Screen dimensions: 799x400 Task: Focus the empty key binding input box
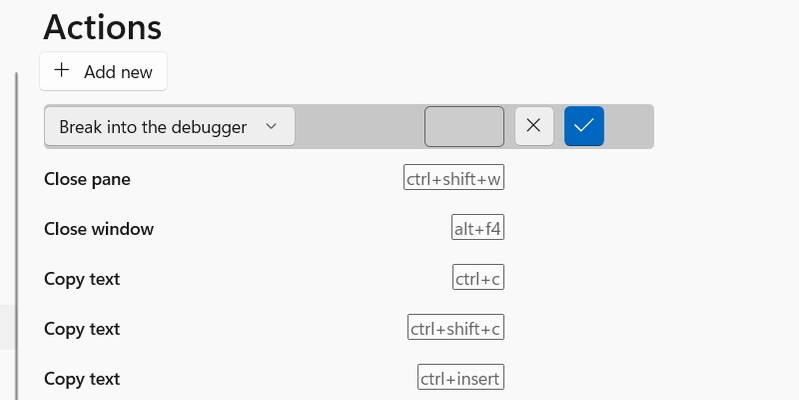[464, 127]
